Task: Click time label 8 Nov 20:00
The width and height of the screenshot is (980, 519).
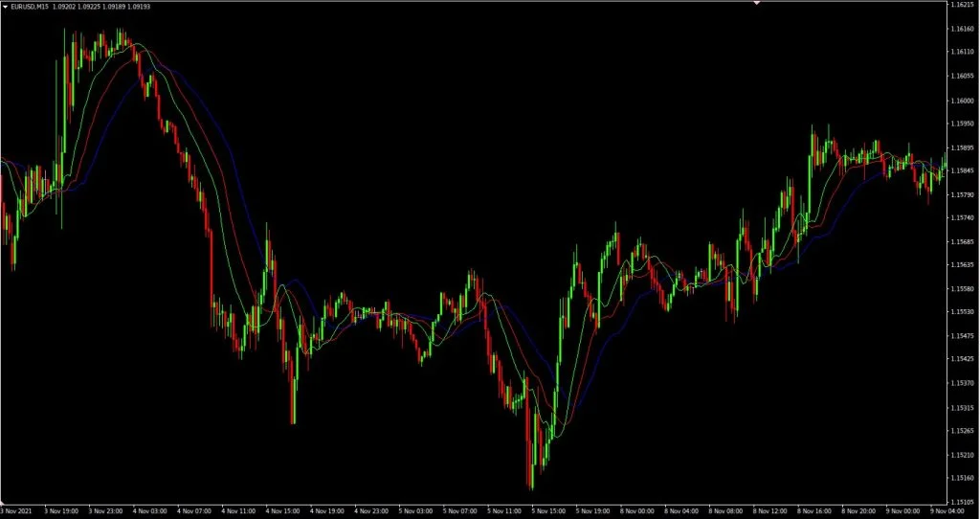Action: point(858,511)
